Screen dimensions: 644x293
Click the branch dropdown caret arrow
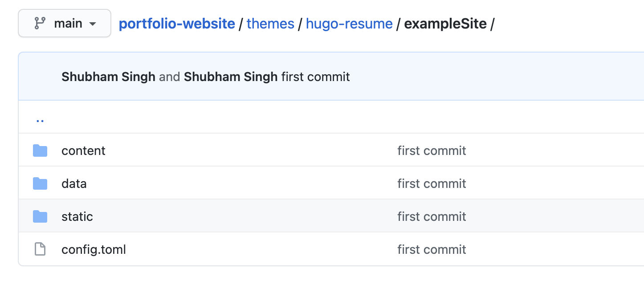pyautogui.click(x=93, y=24)
